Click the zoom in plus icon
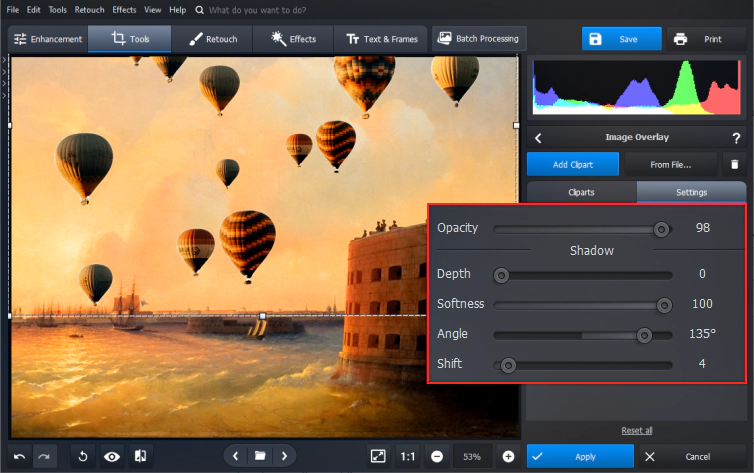Viewport: 754px width, 473px height. tap(508, 456)
